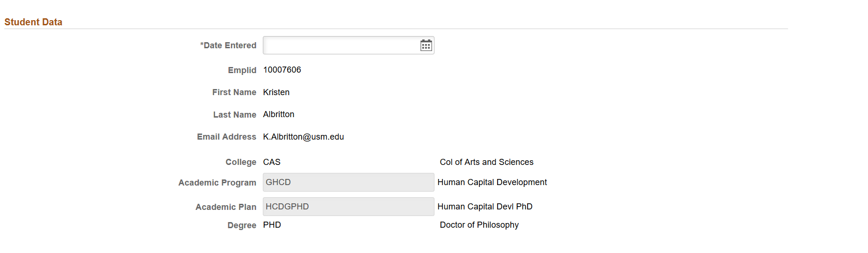Click inside the Date Entered field

[341, 45]
